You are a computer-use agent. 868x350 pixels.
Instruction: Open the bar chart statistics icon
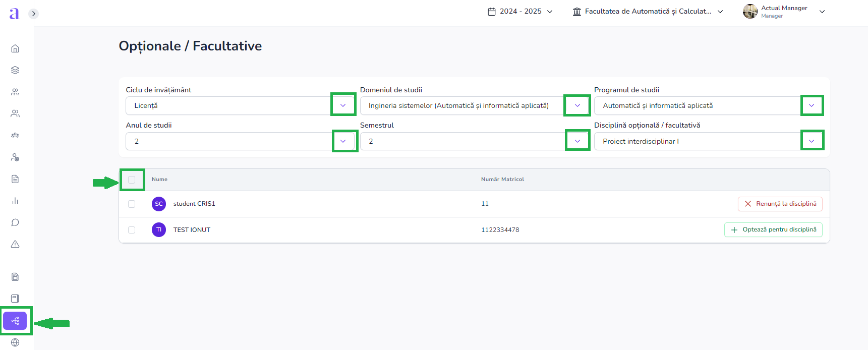tap(15, 201)
